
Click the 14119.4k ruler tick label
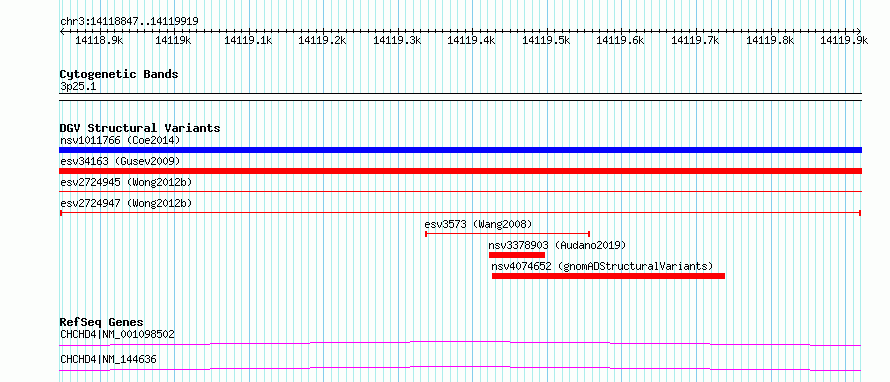[x=471, y=40]
